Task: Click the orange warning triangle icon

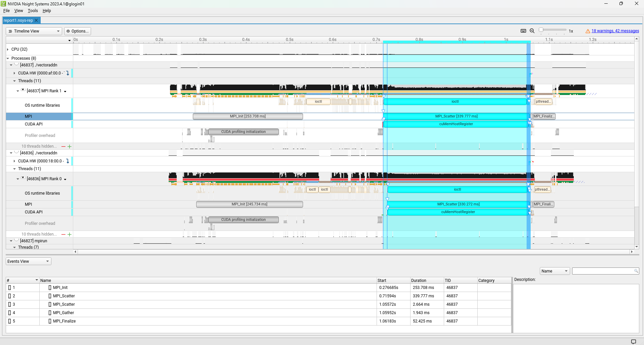Action: point(588,31)
